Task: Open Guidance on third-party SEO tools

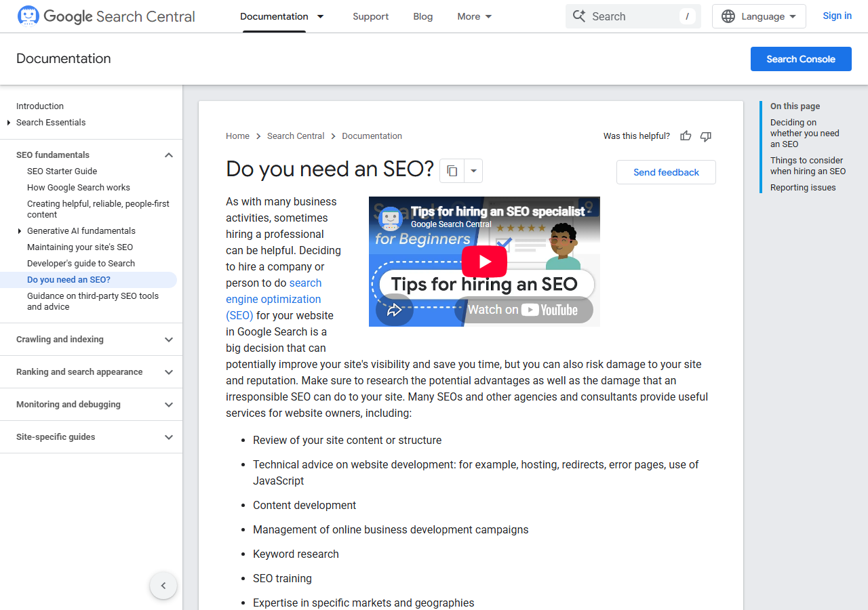Action: coord(93,302)
